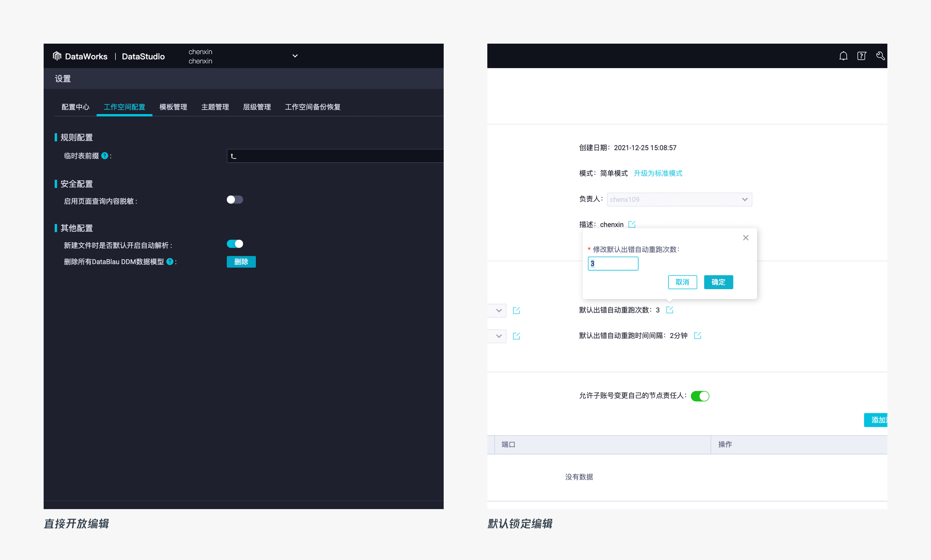Viewport: 931px width, 560px height.
Task: Expand the chenxin workspace dropdown
Action: [x=295, y=56]
